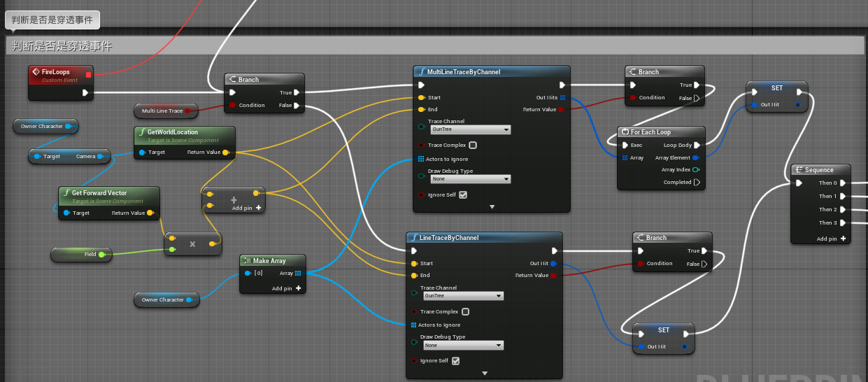
Task: Click the End pin on MultiLineTraceByChannel
Action: [x=421, y=109]
